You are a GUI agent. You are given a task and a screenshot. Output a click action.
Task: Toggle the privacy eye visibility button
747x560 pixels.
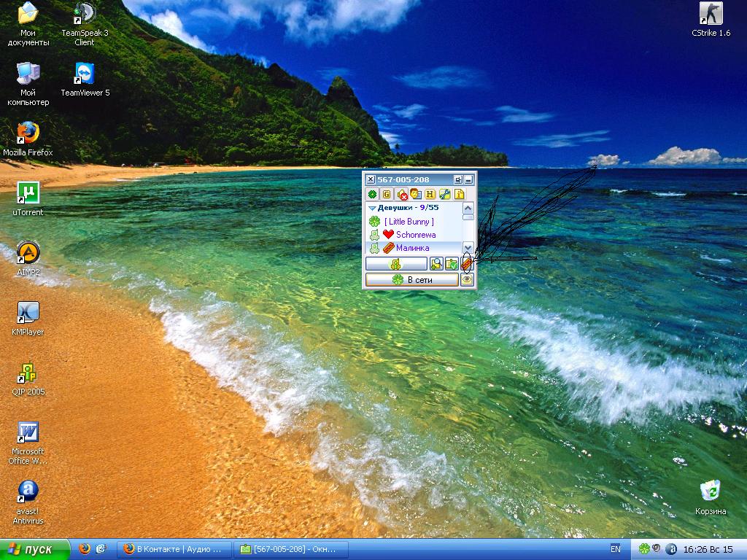tap(467, 280)
